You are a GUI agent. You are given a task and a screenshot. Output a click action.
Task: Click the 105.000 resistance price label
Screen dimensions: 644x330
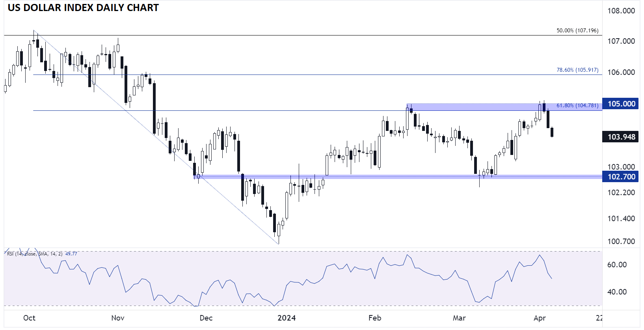(620, 104)
